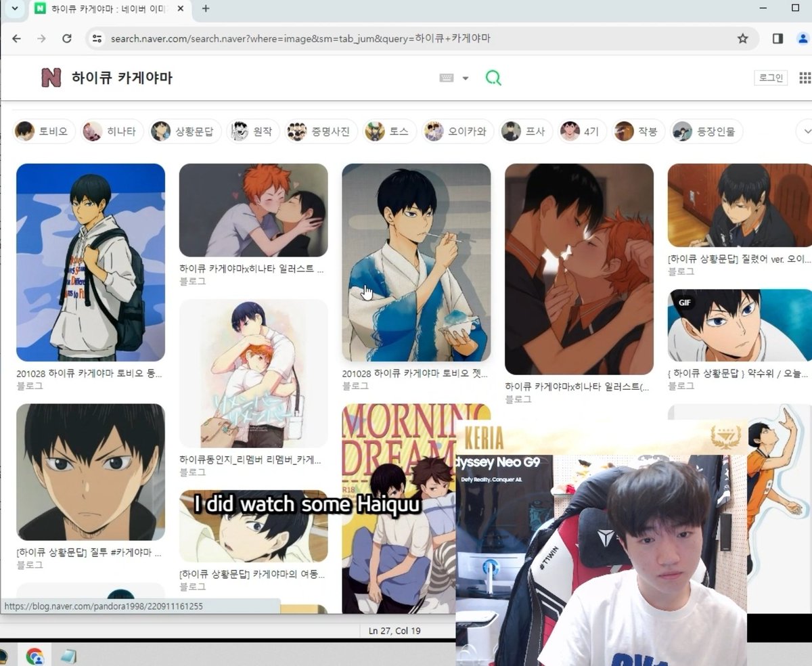The image size is (812, 666).
Task: Click the Chrome icon in the taskbar
Action: tap(35, 656)
